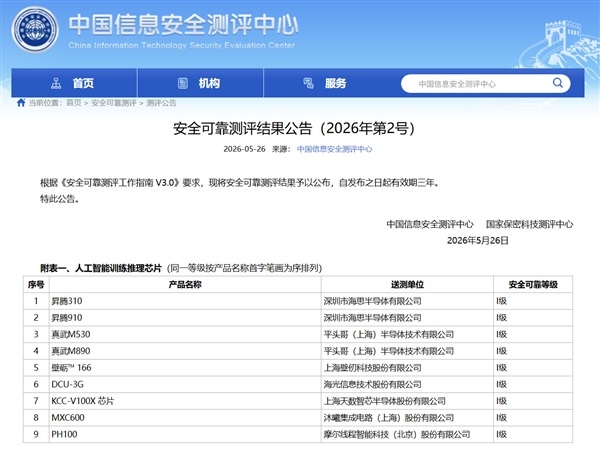Focus the 中国信息安全测评中心 search field
This screenshot has width=600, height=450.
[x=485, y=83]
